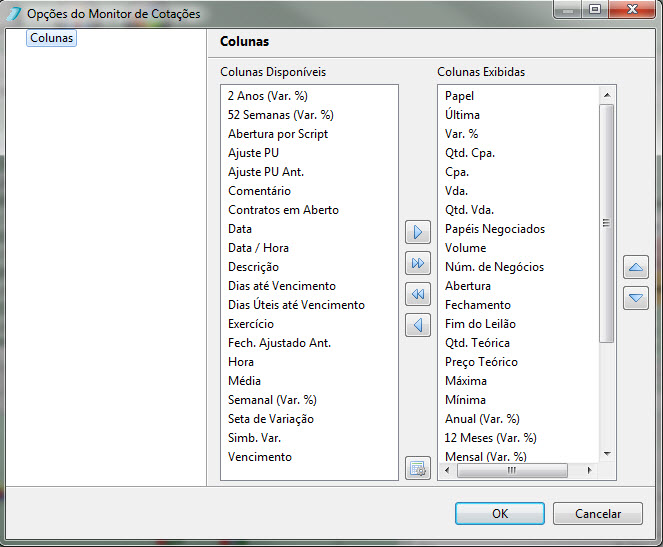The height and width of the screenshot is (547, 663).
Task: Move selected column up with up arrow
Action: (636, 267)
